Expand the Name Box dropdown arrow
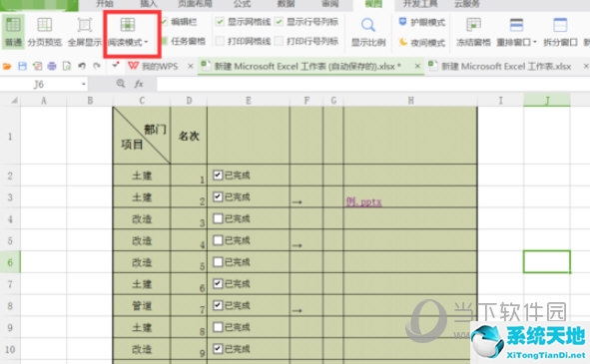Image resolution: width=590 pixels, height=364 pixels. pyautogui.click(x=83, y=84)
